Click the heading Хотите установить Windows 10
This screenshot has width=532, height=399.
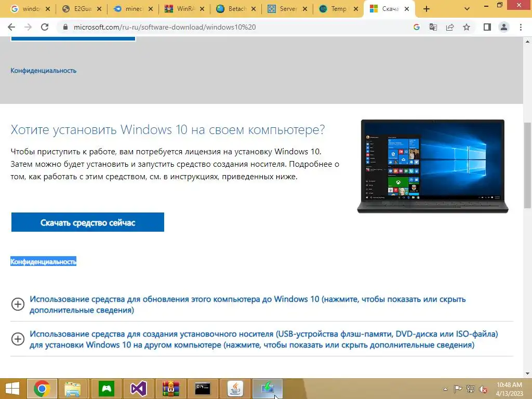click(168, 129)
